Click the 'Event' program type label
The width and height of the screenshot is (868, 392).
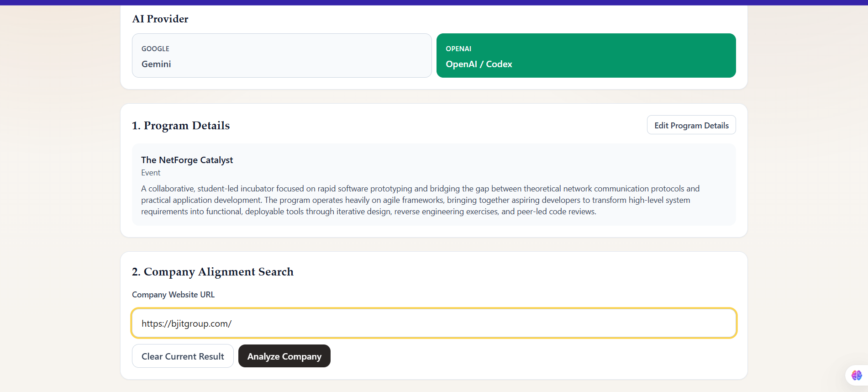[x=151, y=173]
